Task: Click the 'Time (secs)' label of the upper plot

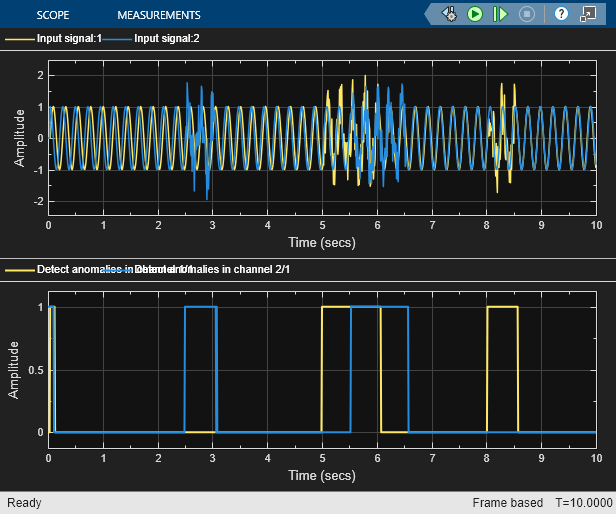Action: pyautogui.click(x=322, y=242)
